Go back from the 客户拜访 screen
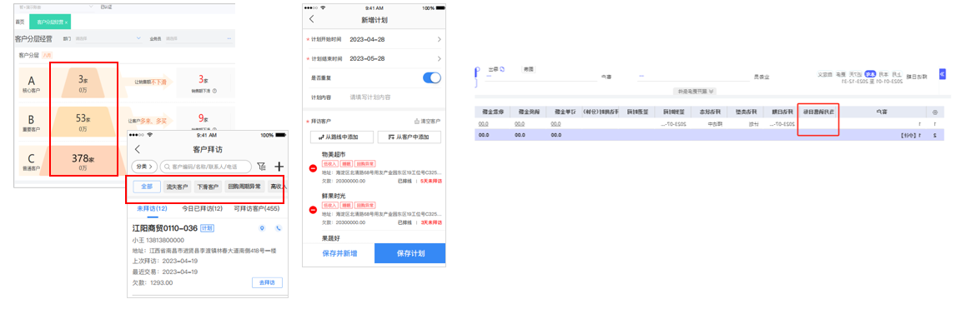The height and width of the screenshot is (309, 980). [x=138, y=149]
